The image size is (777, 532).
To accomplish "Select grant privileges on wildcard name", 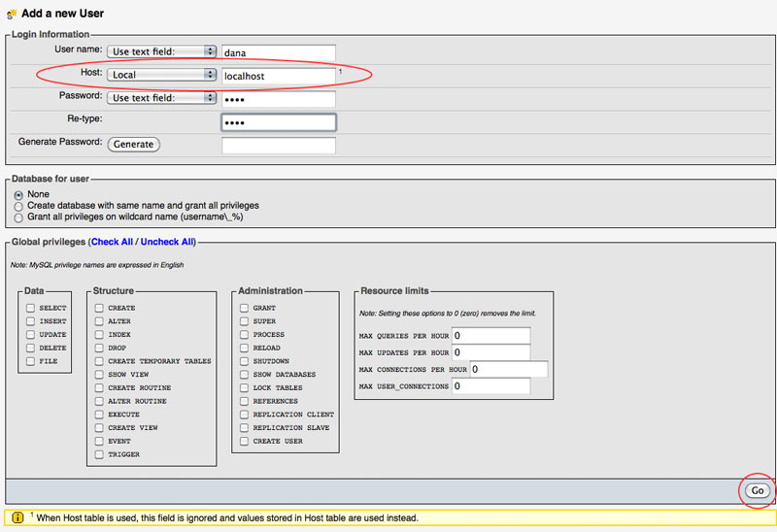I will coord(18,217).
